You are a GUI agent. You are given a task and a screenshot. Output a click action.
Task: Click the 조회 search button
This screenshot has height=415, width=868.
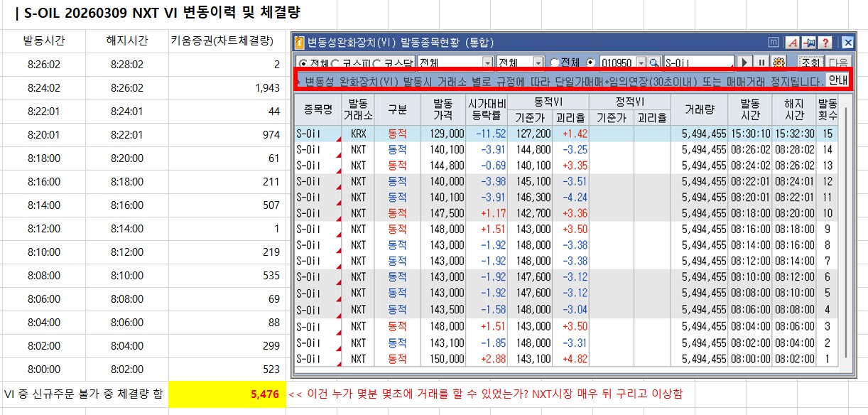click(x=810, y=63)
